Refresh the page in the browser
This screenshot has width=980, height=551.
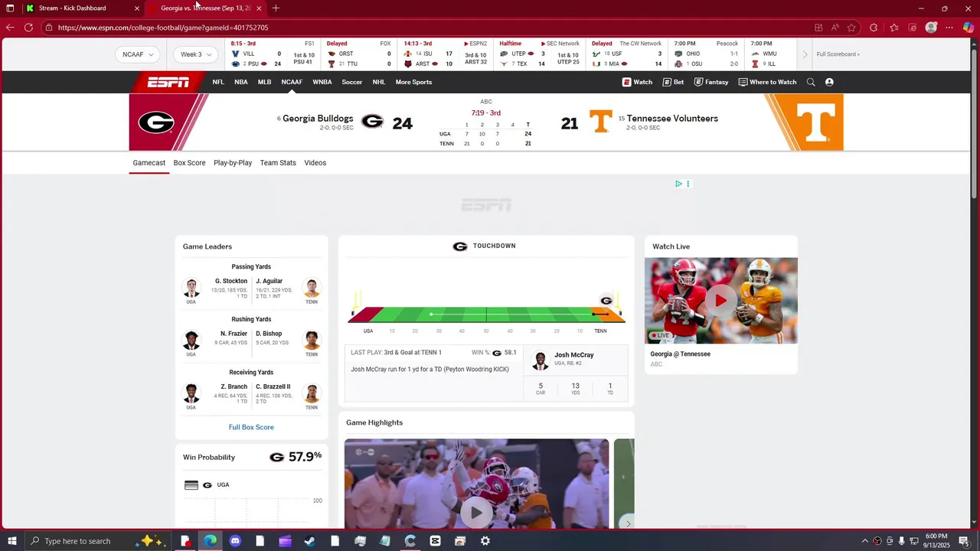tap(28, 28)
